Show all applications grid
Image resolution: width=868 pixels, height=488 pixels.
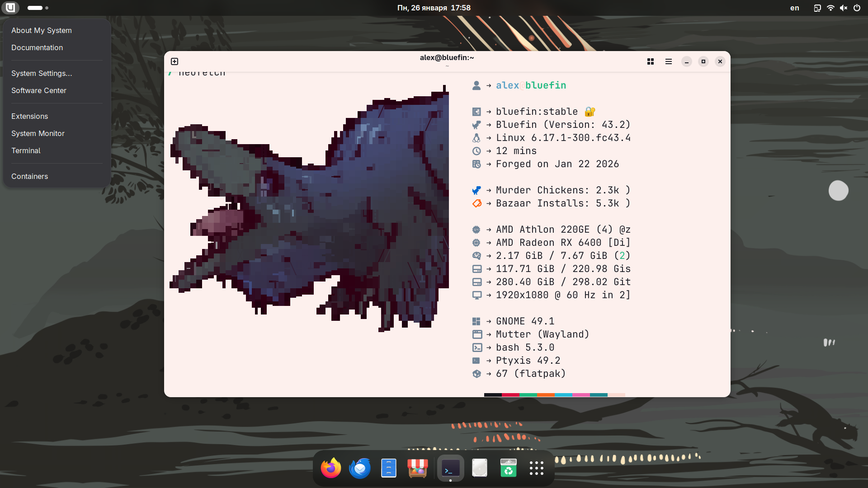(537, 468)
